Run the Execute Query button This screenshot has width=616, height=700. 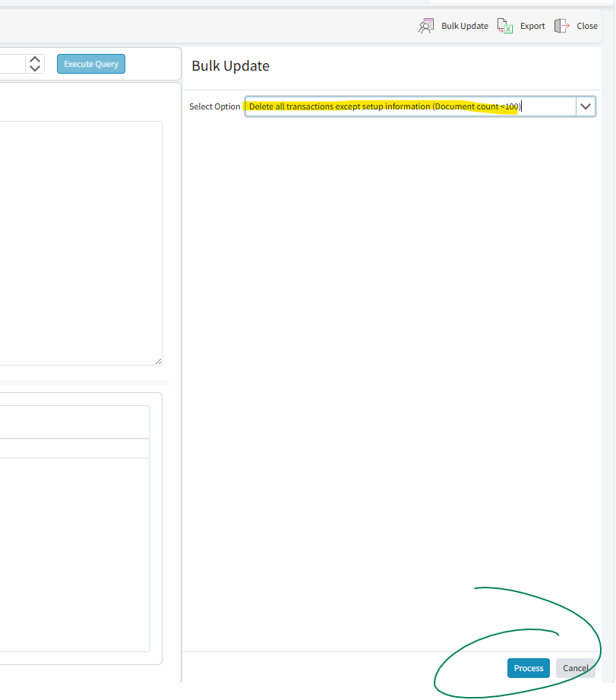pos(91,64)
